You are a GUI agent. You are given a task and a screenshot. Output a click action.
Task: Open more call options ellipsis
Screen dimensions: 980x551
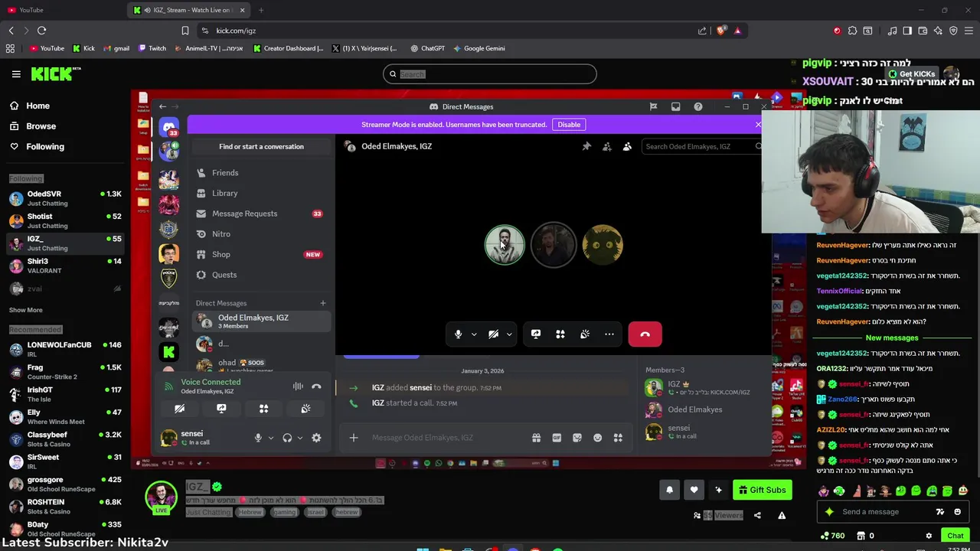tap(609, 334)
